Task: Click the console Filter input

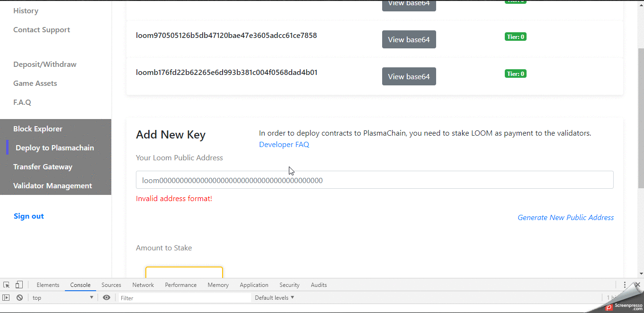Action: [x=185, y=297]
